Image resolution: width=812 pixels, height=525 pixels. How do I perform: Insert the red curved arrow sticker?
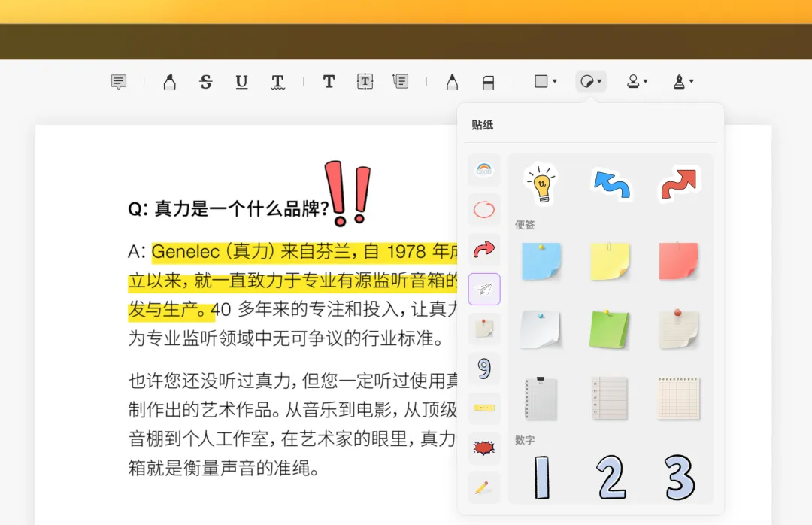(679, 183)
